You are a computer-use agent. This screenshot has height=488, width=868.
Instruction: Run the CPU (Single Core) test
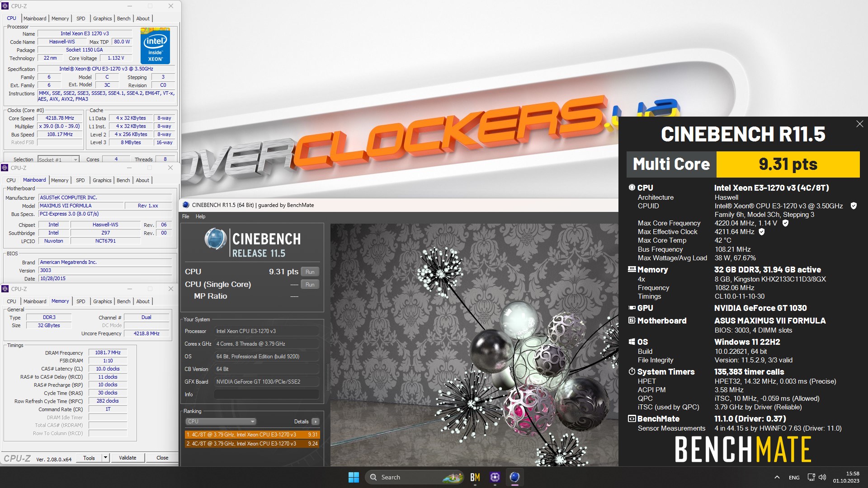310,284
